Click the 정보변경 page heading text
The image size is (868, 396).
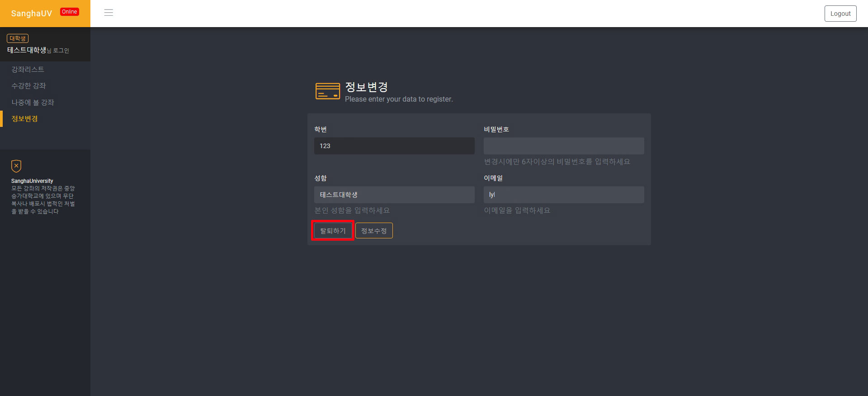366,87
